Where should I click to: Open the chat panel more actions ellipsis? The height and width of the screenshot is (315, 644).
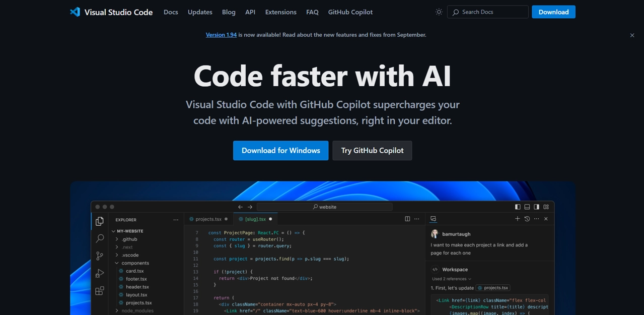pyautogui.click(x=536, y=219)
